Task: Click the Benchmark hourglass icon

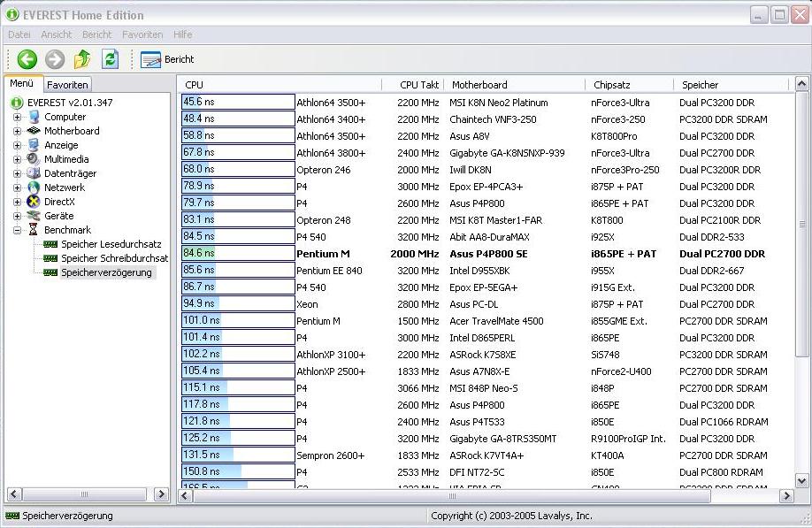Action: click(34, 229)
